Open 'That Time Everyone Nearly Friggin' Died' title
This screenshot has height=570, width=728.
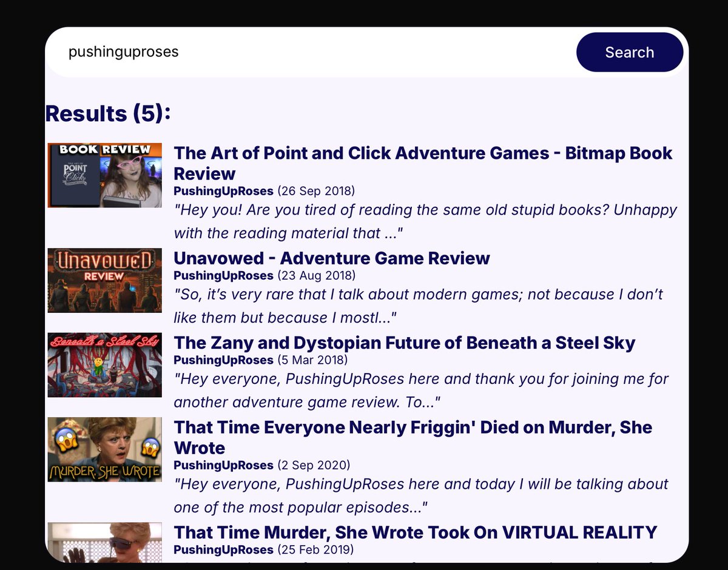click(x=413, y=437)
